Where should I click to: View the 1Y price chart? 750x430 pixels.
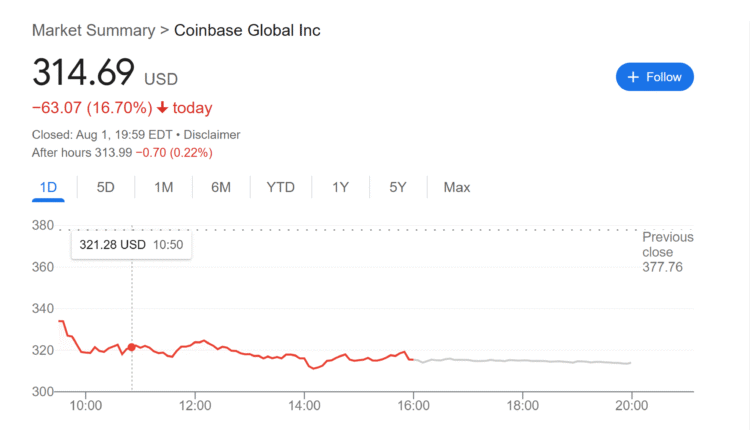(341, 187)
